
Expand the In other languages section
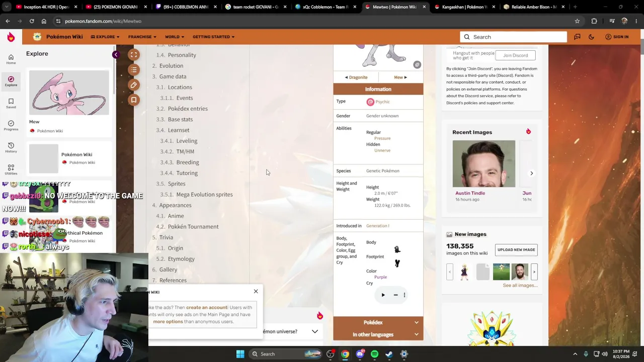pyautogui.click(x=378, y=334)
